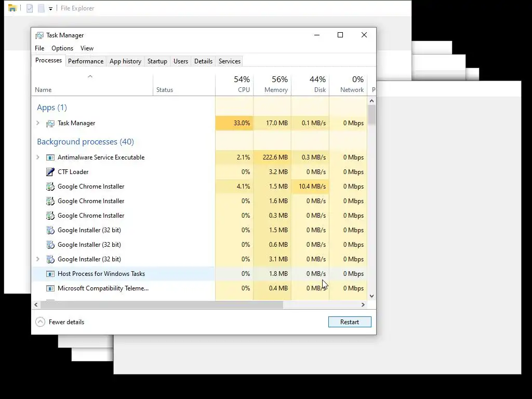Click the horizontal scrollbar left arrow

coord(36,304)
